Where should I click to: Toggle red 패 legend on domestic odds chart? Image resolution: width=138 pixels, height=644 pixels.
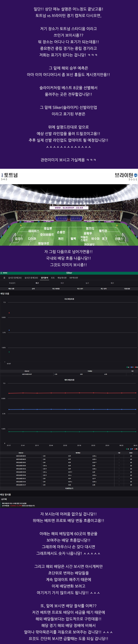(136, 367)
